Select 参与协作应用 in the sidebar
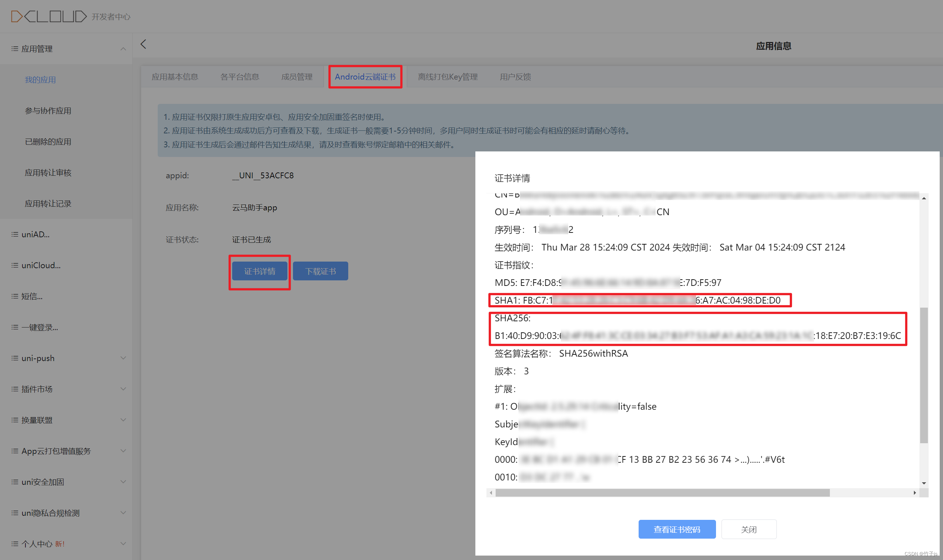943x560 pixels. click(48, 111)
